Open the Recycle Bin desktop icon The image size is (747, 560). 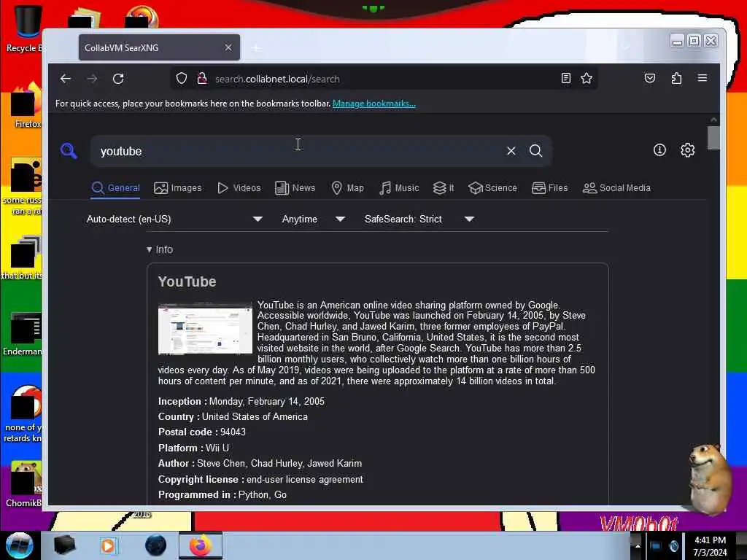pos(24,28)
